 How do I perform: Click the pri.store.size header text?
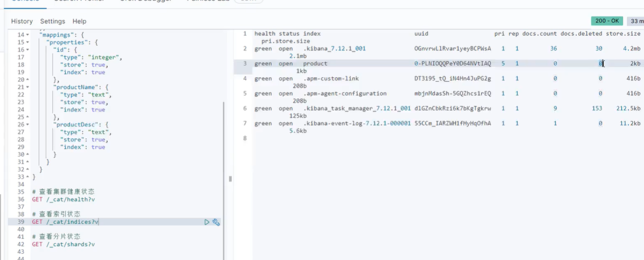pyautogui.click(x=286, y=41)
